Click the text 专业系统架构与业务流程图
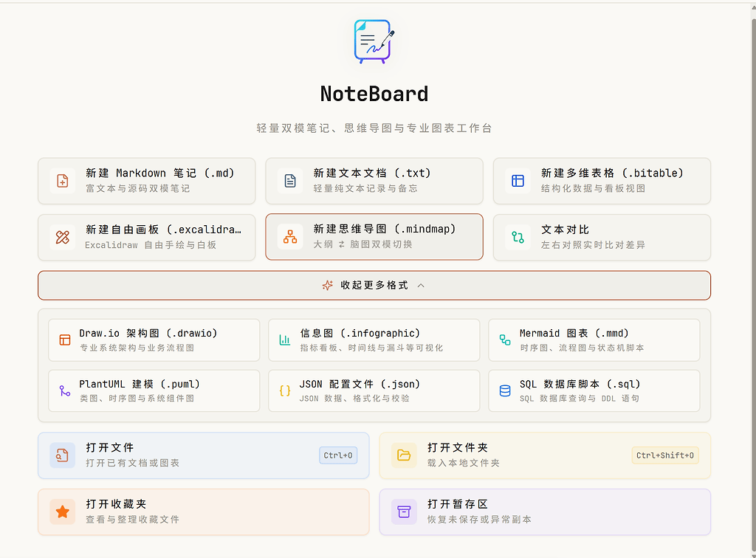This screenshot has width=756, height=558. 137,348
